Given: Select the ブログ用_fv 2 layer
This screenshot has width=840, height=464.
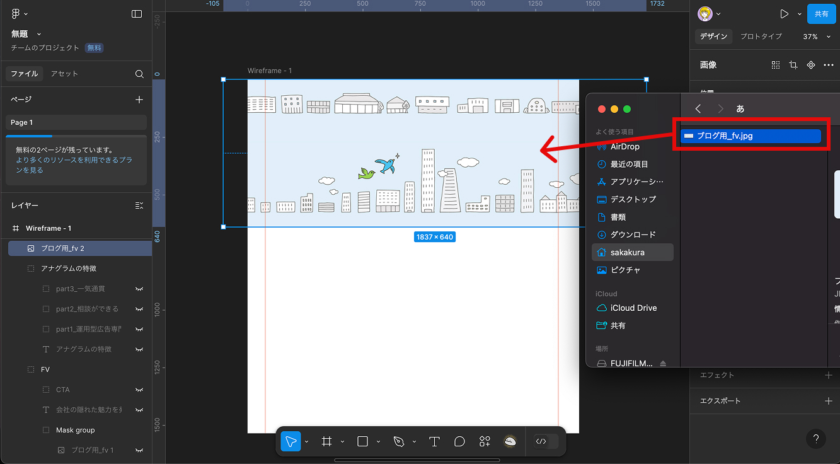Looking at the screenshot, I should pyautogui.click(x=62, y=248).
